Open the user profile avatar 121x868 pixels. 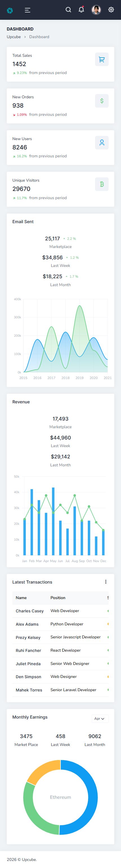(96, 10)
